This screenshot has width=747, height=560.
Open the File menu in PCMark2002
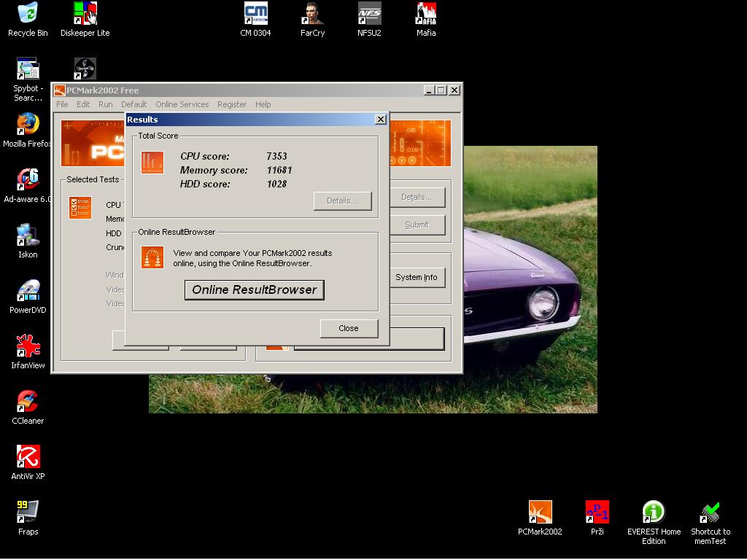63,104
